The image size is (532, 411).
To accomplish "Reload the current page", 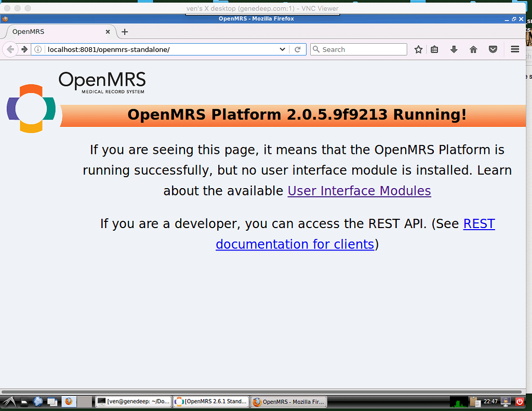I will [297, 49].
